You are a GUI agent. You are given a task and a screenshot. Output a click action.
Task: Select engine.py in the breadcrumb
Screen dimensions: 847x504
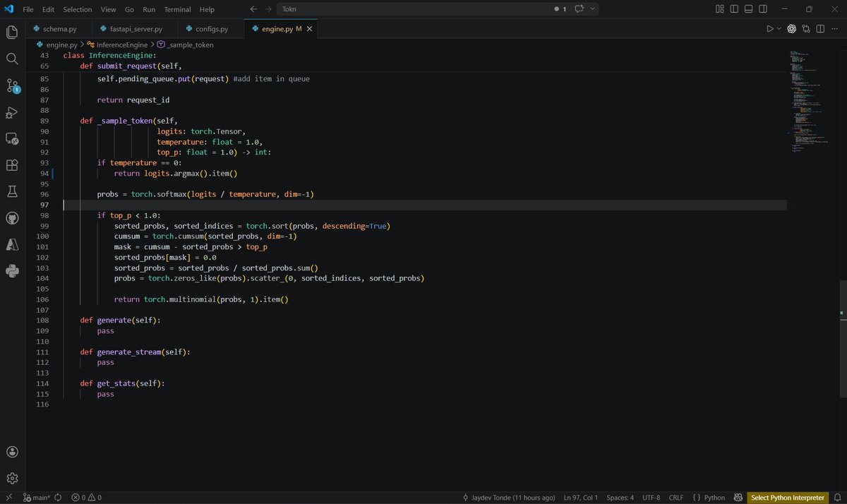61,44
